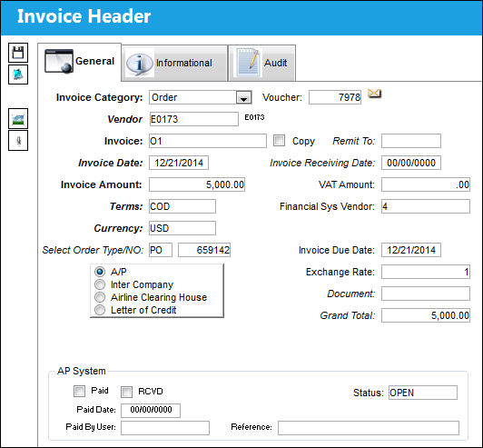Click the empty Document field

coord(426,294)
